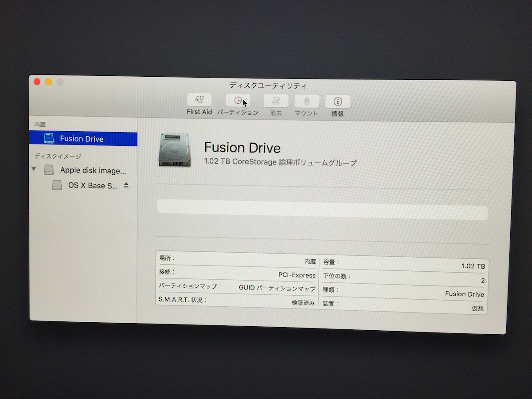Close the Disk Utility window
Image resolution: width=532 pixels, height=399 pixels.
pos(37,82)
